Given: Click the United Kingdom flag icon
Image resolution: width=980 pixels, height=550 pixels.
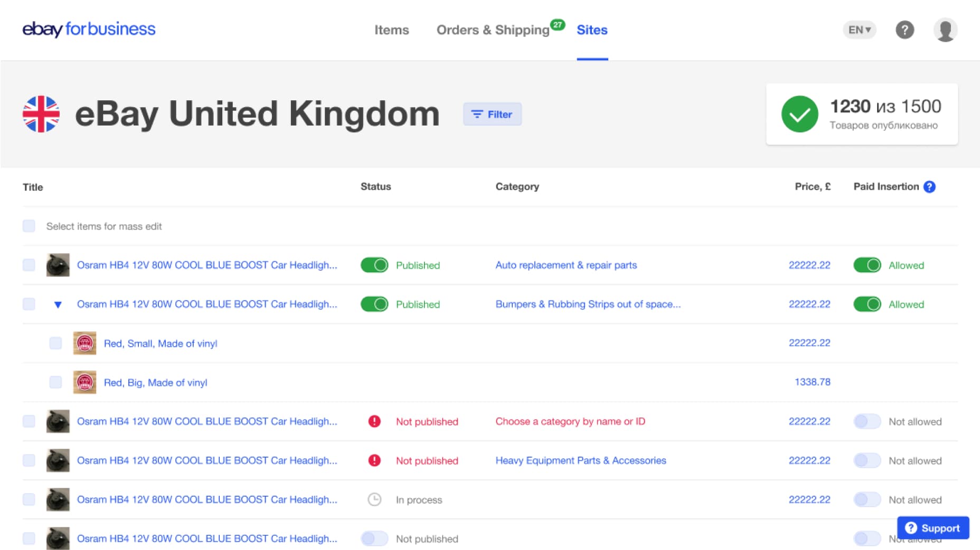Looking at the screenshot, I should 41,114.
